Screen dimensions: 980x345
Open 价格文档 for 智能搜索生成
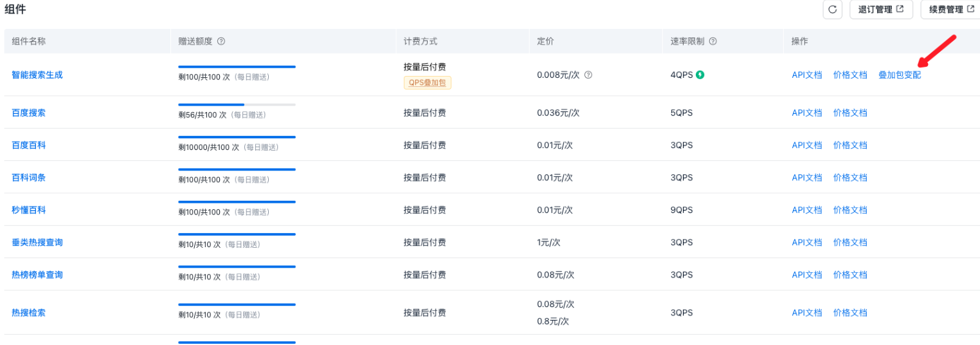pyautogui.click(x=850, y=75)
